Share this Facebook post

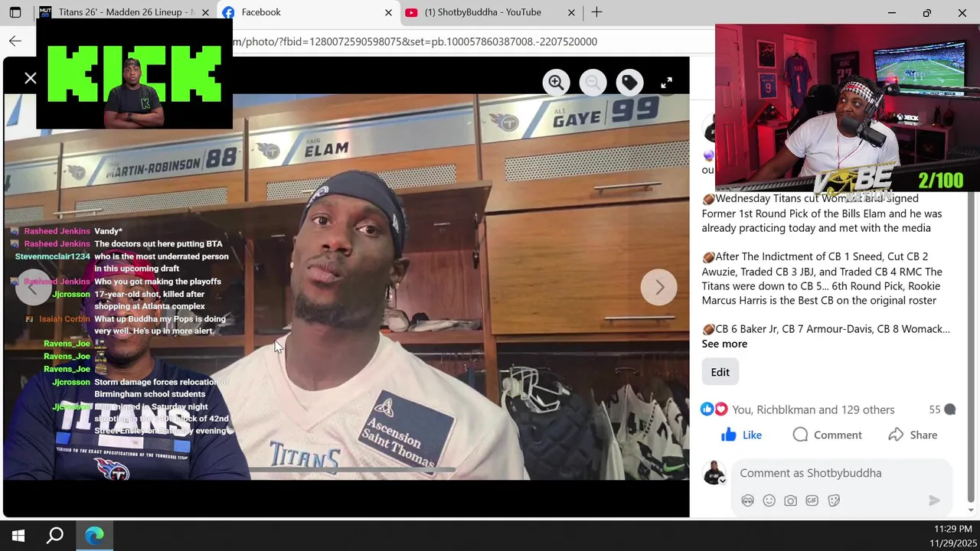[913, 435]
